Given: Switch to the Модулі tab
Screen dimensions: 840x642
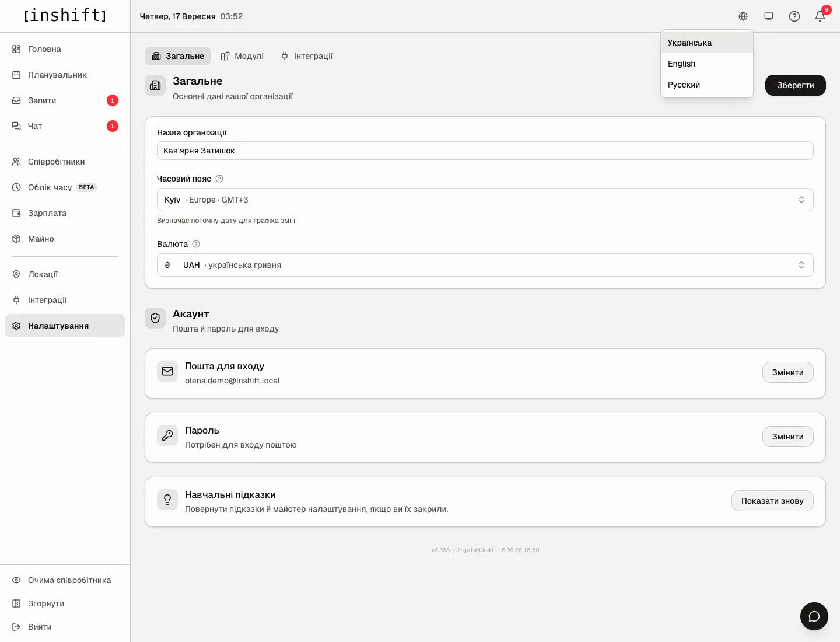Looking at the screenshot, I should pos(242,56).
